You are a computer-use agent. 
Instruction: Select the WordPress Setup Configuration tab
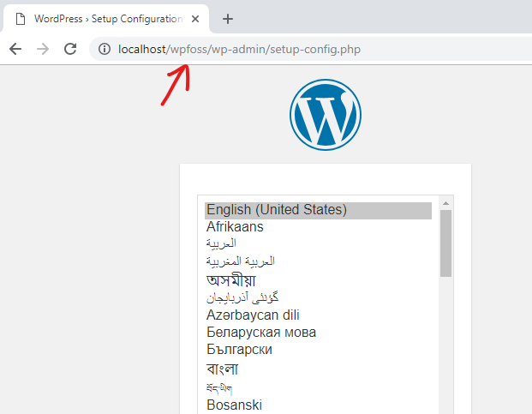[x=106, y=19]
